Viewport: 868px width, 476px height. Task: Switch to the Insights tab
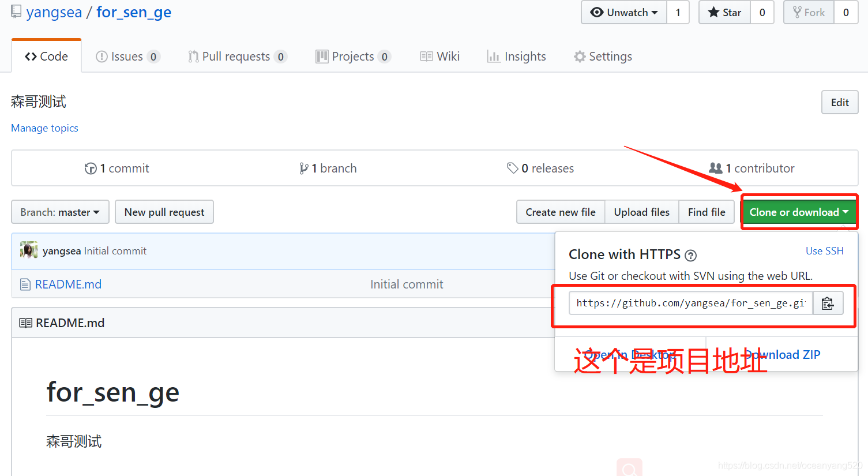(x=517, y=57)
